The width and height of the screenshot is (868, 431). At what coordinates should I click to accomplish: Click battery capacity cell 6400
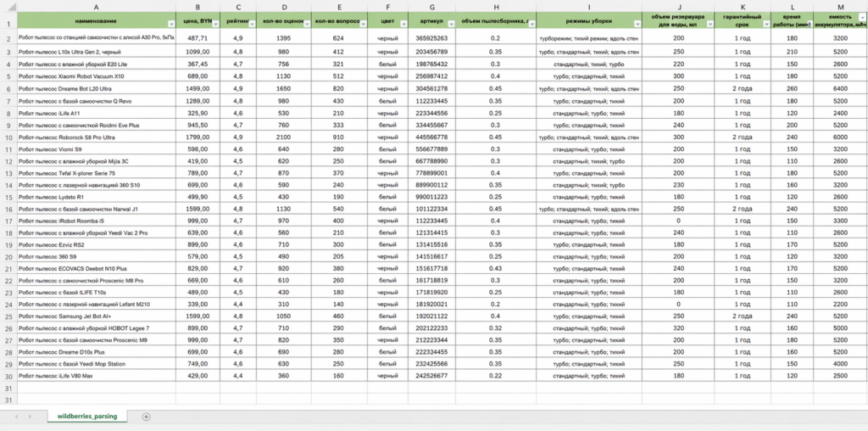pyautogui.click(x=841, y=88)
